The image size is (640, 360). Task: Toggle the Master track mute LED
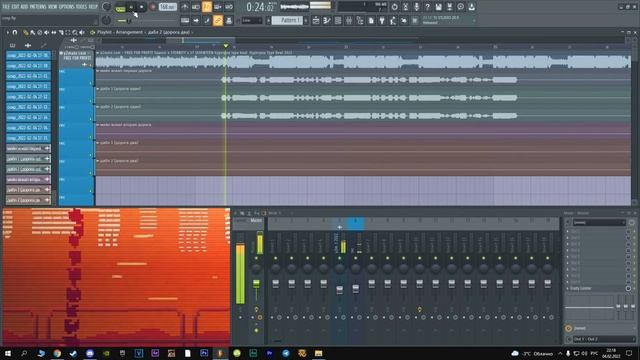coord(256,258)
